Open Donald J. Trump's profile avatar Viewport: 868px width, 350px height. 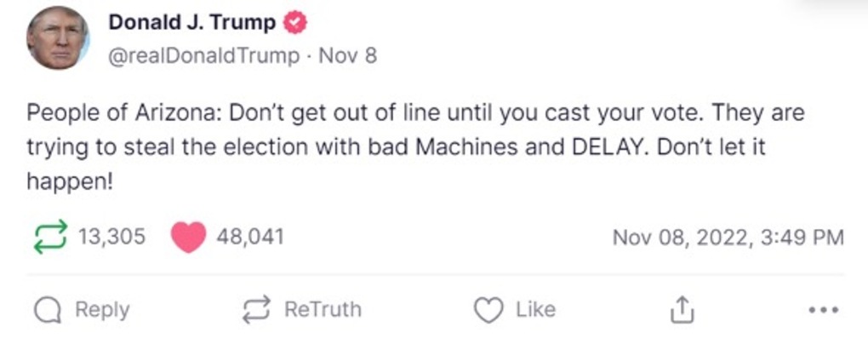pyautogui.click(x=58, y=37)
